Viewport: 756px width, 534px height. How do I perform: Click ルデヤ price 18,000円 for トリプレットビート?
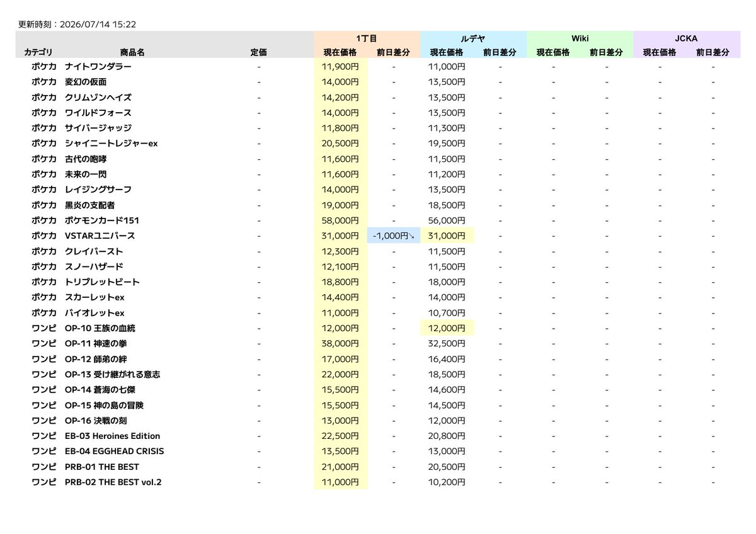(x=447, y=281)
